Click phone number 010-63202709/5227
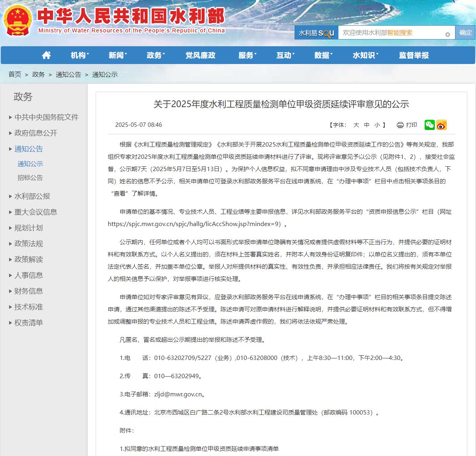The width and height of the screenshot is (476, 456). point(183,358)
